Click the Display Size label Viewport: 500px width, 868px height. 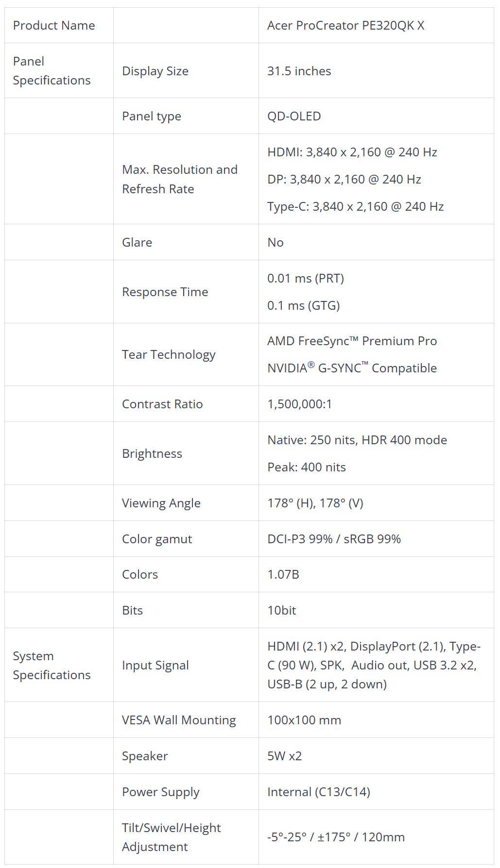pos(155,71)
